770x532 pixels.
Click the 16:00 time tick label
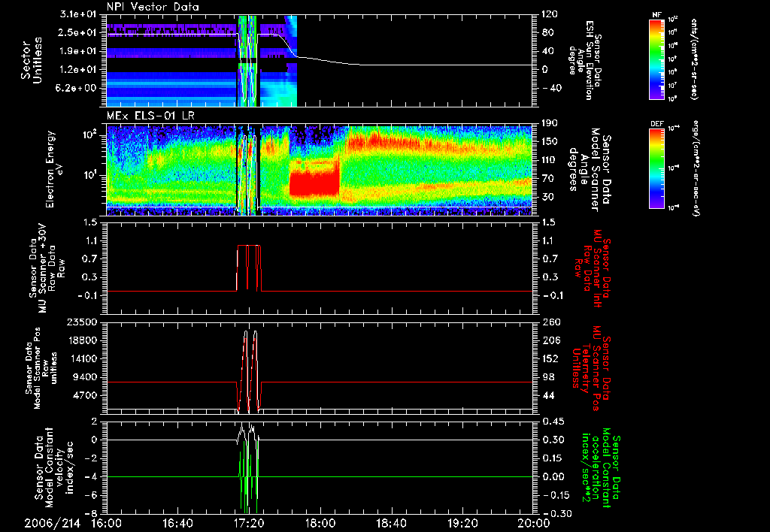click(107, 524)
